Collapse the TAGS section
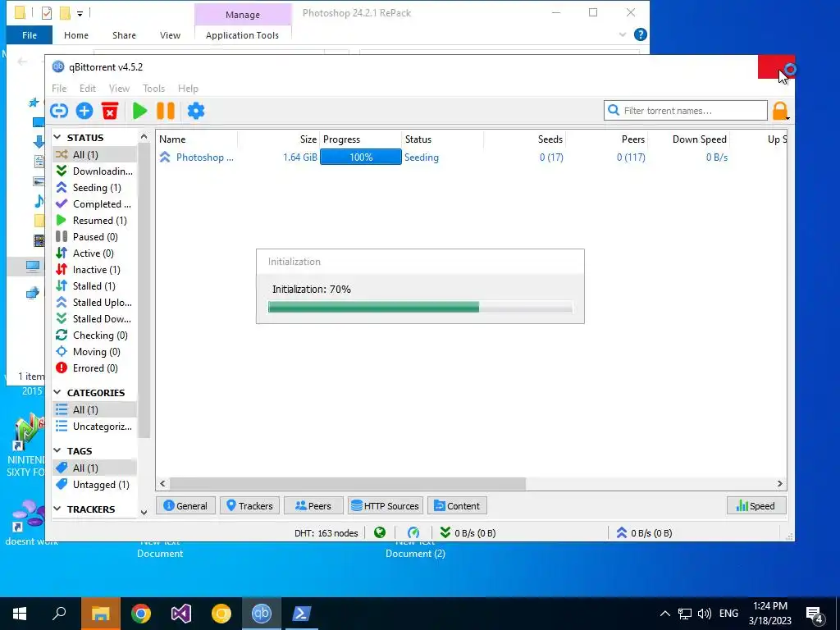 [57, 450]
